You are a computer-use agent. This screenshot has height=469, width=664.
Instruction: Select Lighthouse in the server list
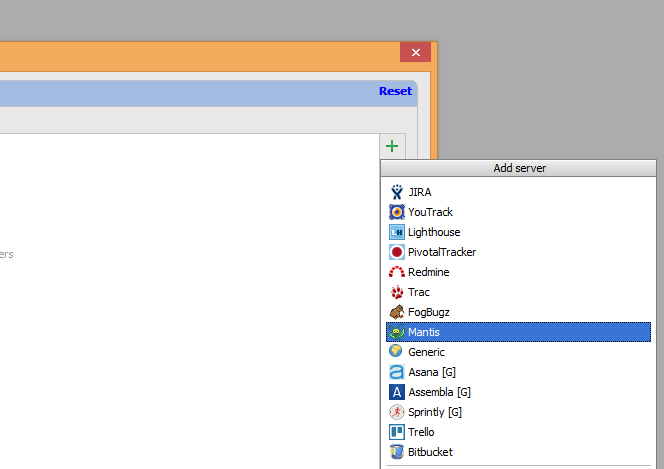518,232
